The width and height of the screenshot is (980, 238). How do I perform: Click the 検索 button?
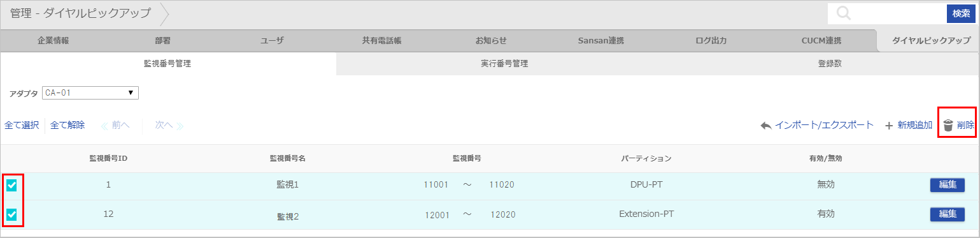962,13
